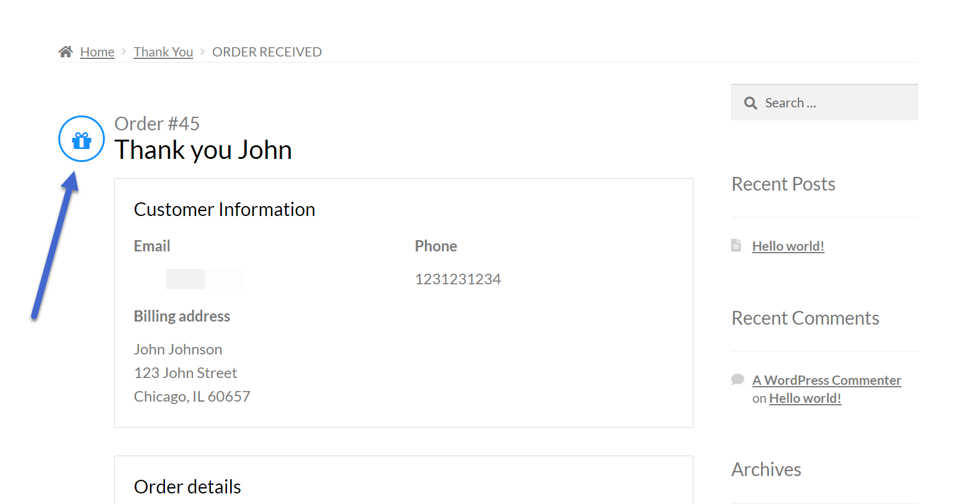980x504 pixels.
Task: Select the phone number 1231231234
Action: tap(458, 279)
